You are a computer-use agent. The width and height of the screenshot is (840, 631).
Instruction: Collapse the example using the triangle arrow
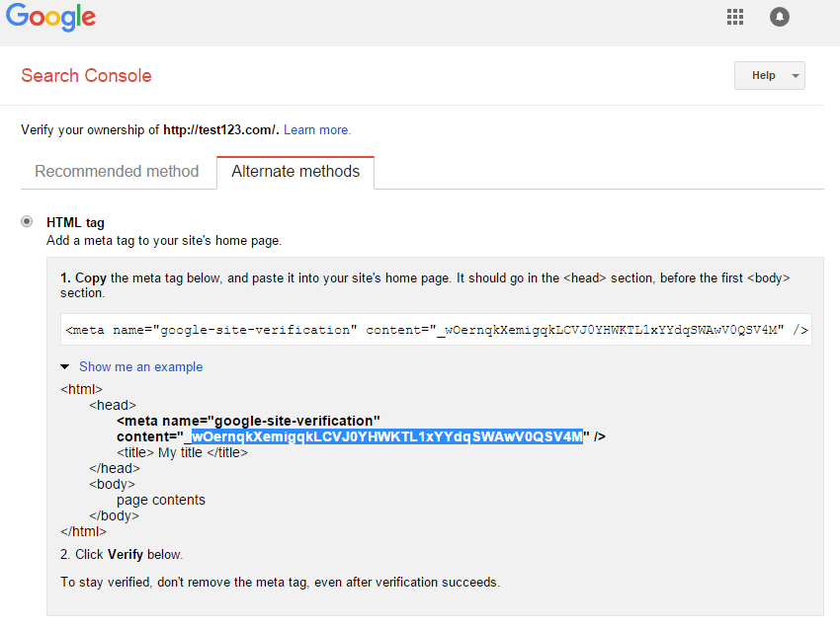[x=65, y=367]
